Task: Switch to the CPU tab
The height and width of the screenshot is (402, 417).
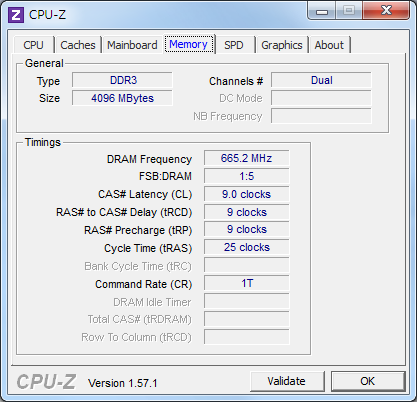Action: point(33,45)
